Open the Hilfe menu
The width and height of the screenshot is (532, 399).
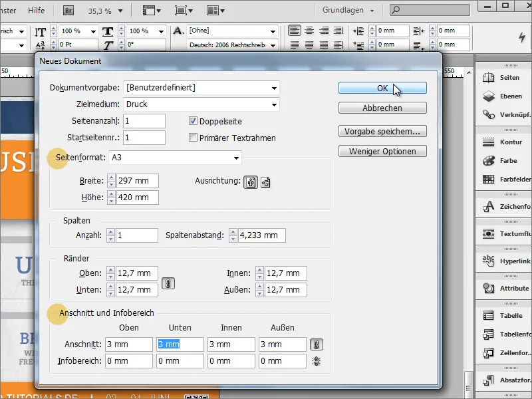(x=37, y=11)
